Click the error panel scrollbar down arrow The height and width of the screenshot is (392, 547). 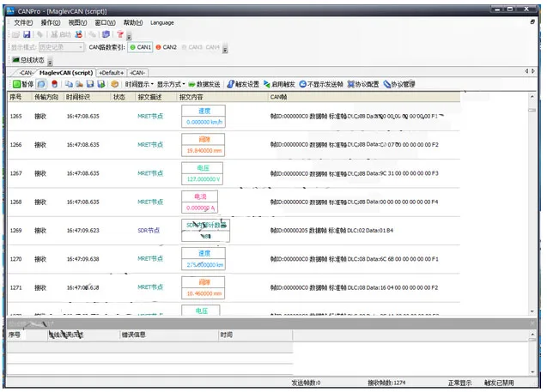click(532, 371)
